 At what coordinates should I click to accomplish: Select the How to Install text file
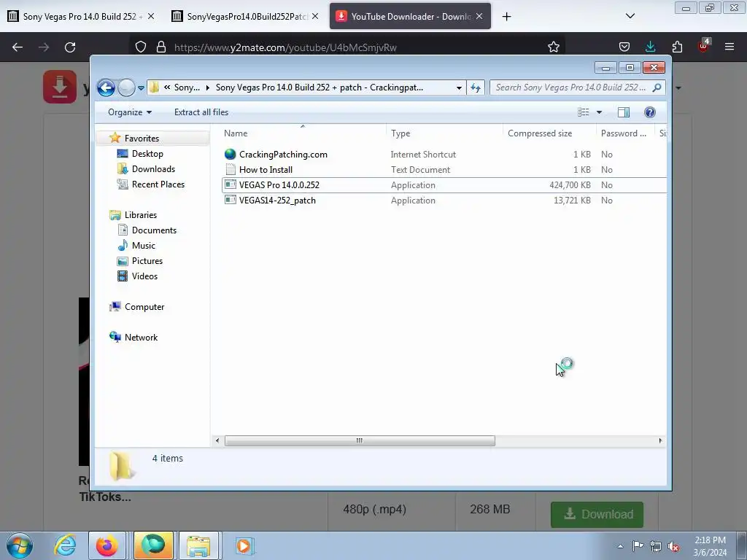pos(266,169)
